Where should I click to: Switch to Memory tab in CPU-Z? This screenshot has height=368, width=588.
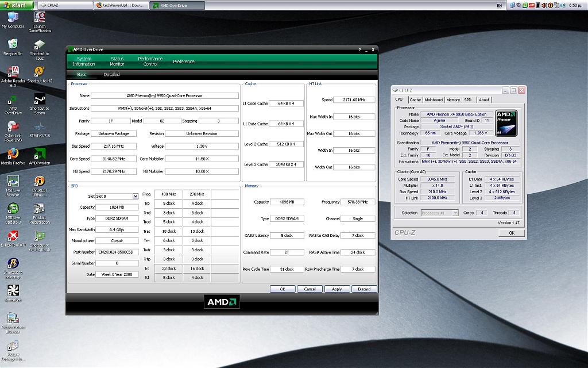coord(453,100)
